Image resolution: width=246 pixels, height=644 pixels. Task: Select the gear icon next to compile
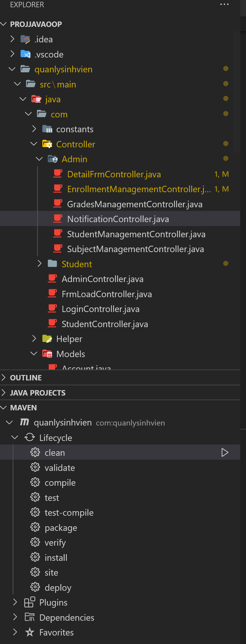35,482
